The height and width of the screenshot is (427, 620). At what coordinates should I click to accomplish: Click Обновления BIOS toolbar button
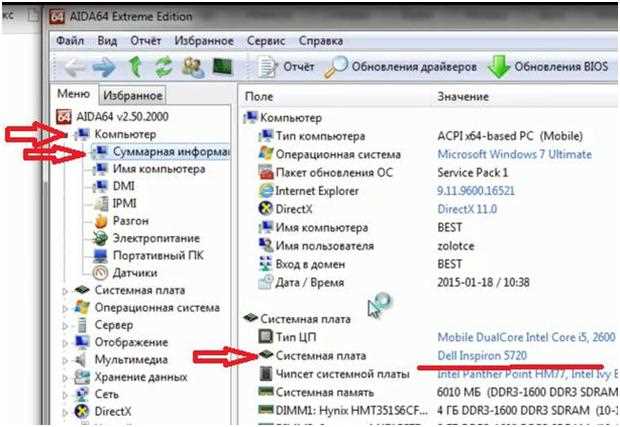tap(548, 67)
